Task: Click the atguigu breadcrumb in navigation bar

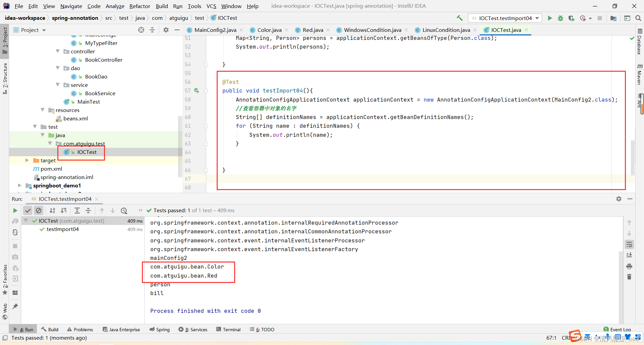Action: 178,18
